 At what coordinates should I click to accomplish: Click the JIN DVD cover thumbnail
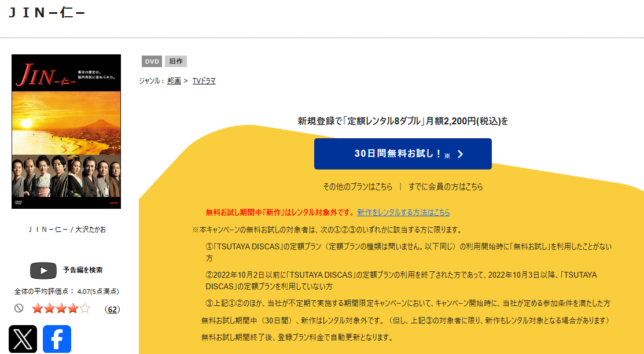pos(67,131)
